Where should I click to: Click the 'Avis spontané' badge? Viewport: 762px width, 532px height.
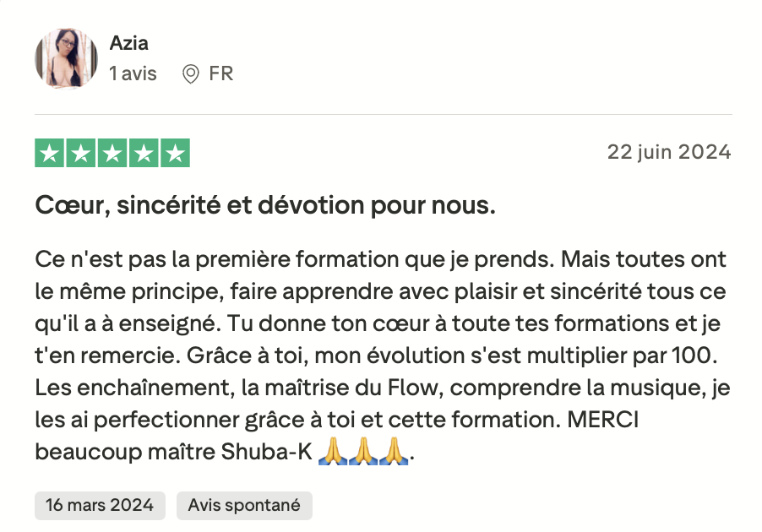pyautogui.click(x=244, y=505)
